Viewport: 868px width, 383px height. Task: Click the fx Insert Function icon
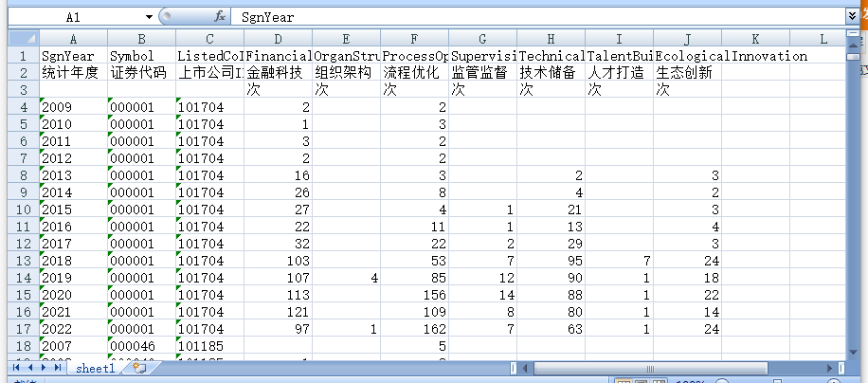pos(220,17)
